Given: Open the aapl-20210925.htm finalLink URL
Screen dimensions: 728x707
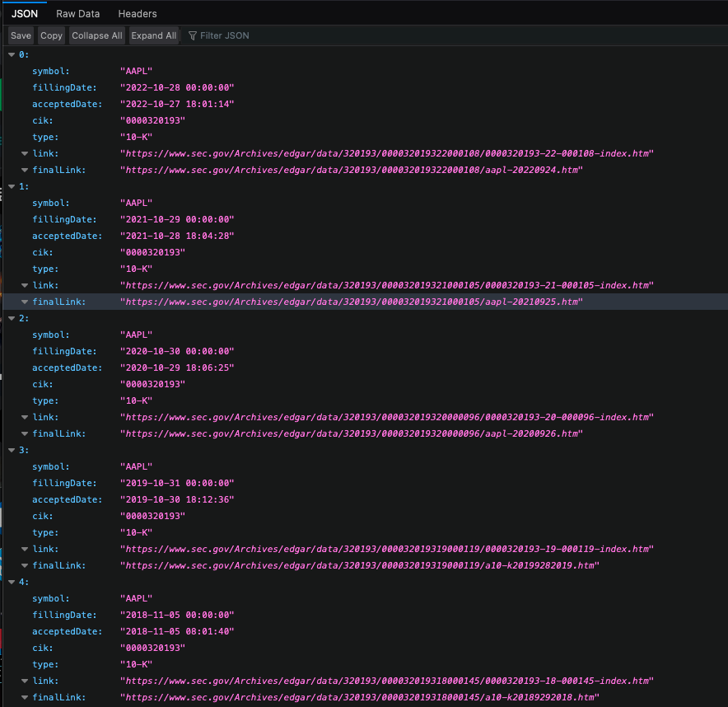Looking at the screenshot, I should tap(352, 302).
